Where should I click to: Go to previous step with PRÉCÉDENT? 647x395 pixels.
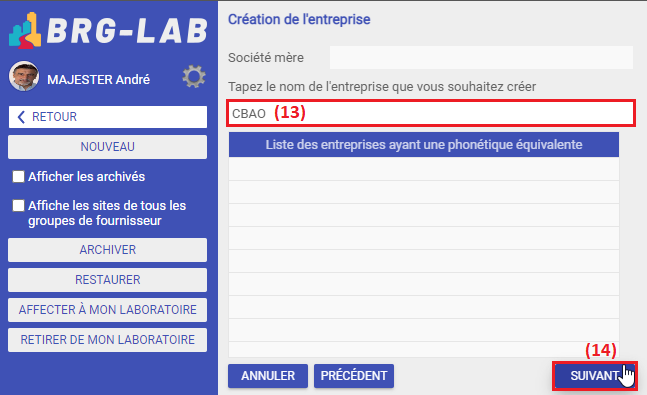354,376
